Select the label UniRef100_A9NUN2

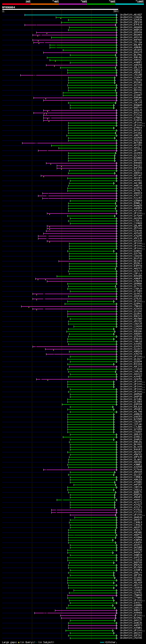(x=131, y=47)
